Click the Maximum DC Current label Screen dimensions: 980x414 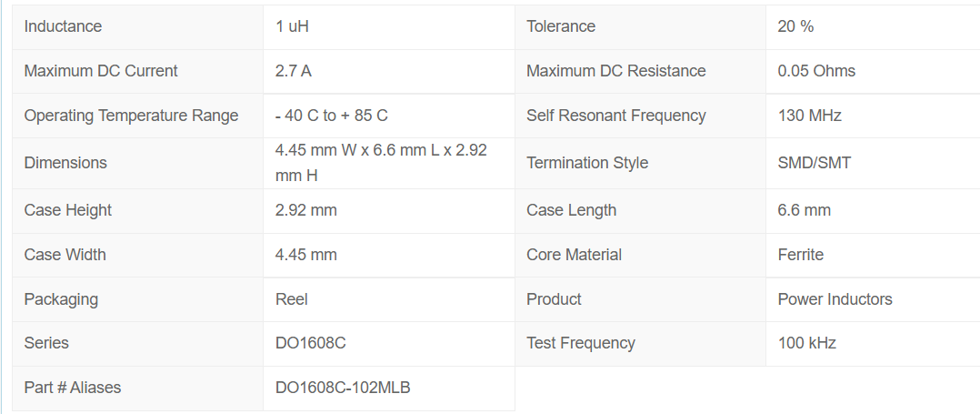click(101, 71)
